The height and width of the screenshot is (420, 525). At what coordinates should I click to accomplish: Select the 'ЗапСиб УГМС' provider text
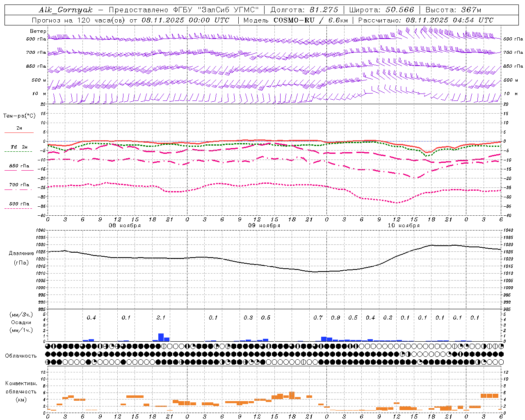229,10
